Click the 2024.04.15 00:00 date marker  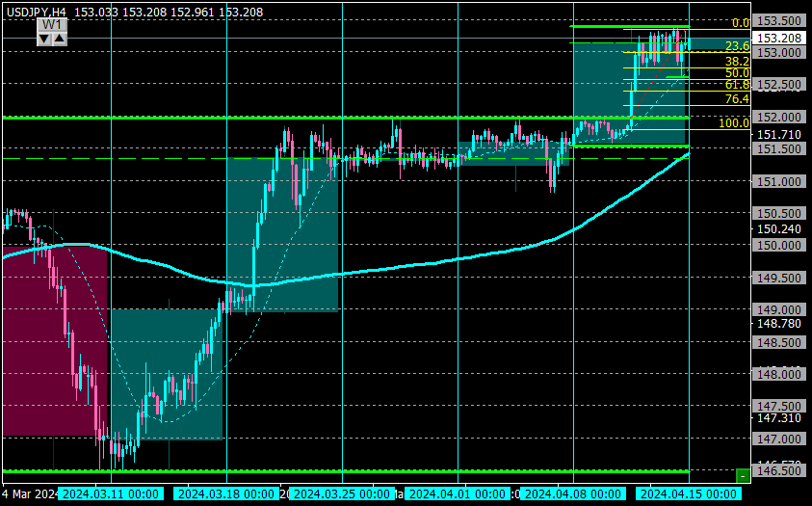[x=689, y=494]
